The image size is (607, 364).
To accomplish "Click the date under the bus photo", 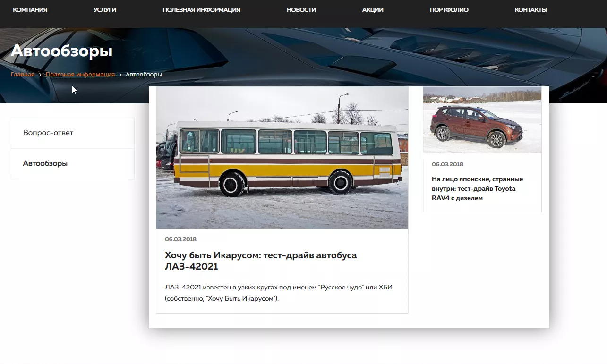I will [x=180, y=239].
